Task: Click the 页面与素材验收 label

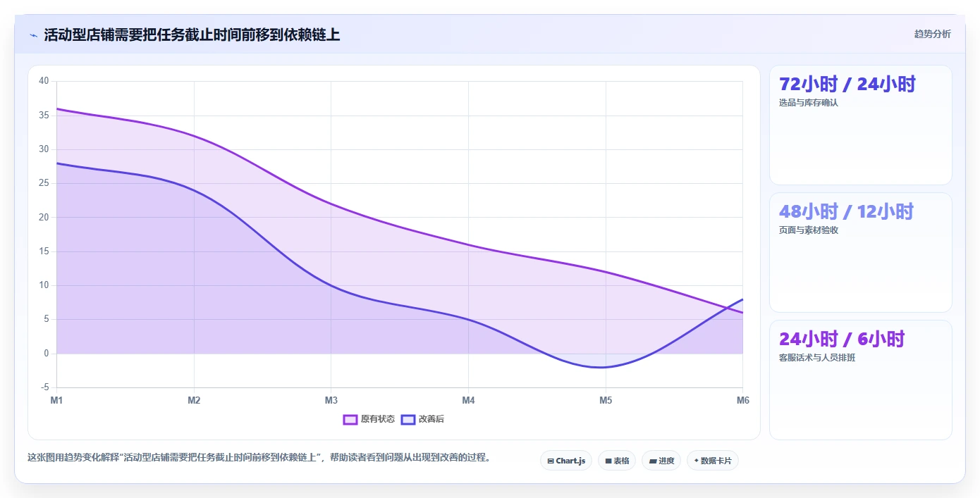Action: coord(809,230)
